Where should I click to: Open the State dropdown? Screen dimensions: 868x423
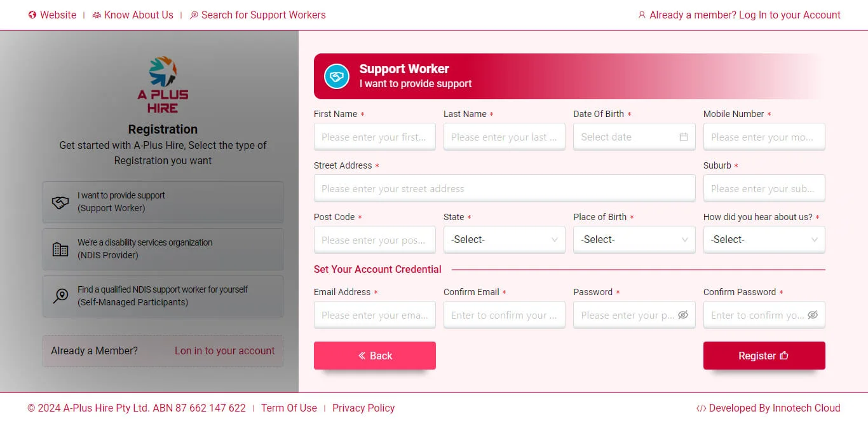tap(504, 240)
